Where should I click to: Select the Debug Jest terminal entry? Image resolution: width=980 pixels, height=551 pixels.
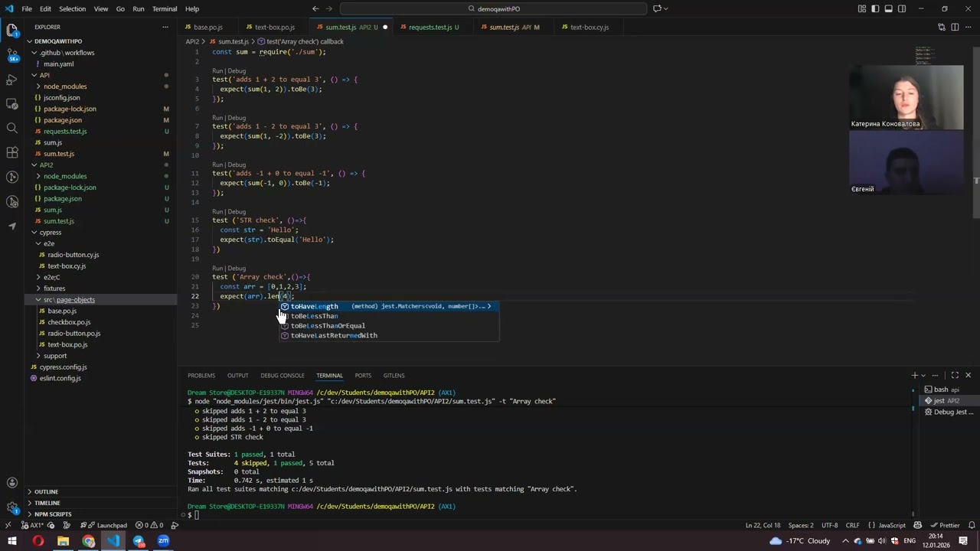point(948,412)
